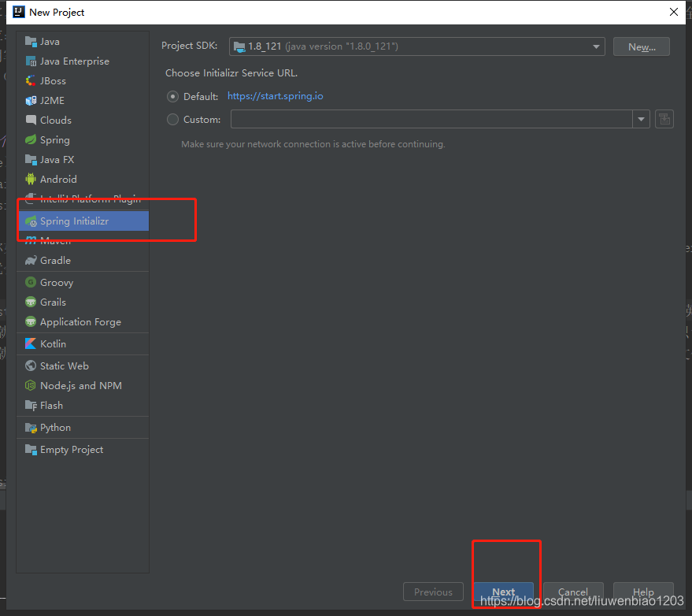Select J2ME in the project list
Image resolution: width=692 pixels, height=616 pixels.
point(83,101)
